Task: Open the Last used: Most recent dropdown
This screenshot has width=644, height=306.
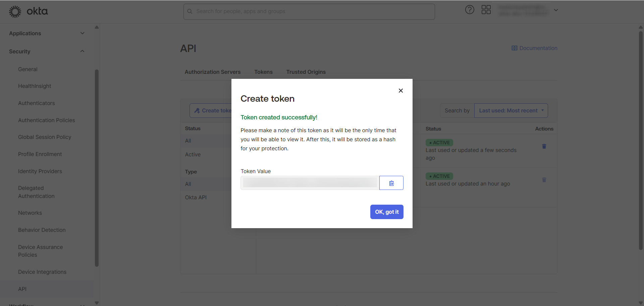Action: (x=511, y=110)
